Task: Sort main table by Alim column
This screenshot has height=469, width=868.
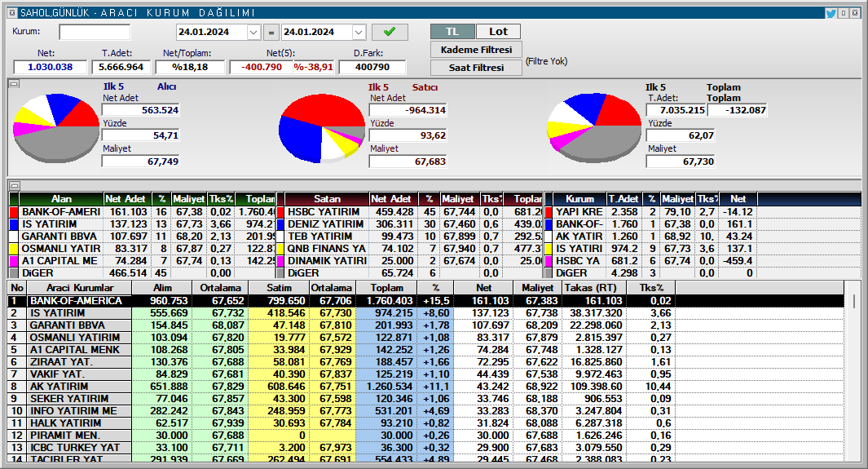Action: pyautogui.click(x=162, y=288)
